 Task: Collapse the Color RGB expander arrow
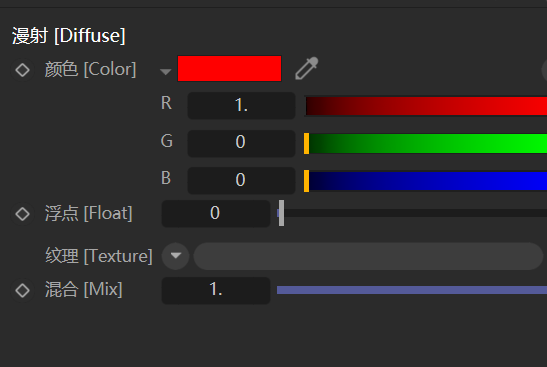(x=165, y=72)
